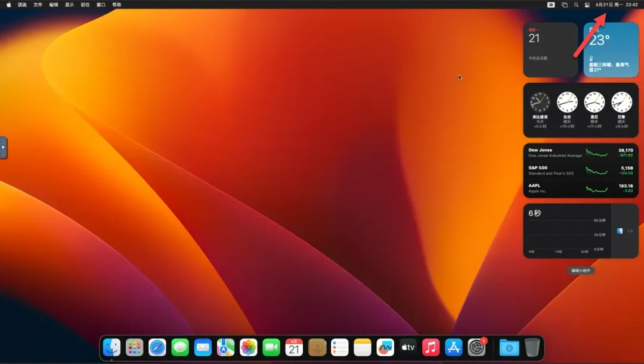Viewport: 644px width, 364px height.
Task: Click the 悉尼 clock in the widget
Action: [x=595, y=102]
